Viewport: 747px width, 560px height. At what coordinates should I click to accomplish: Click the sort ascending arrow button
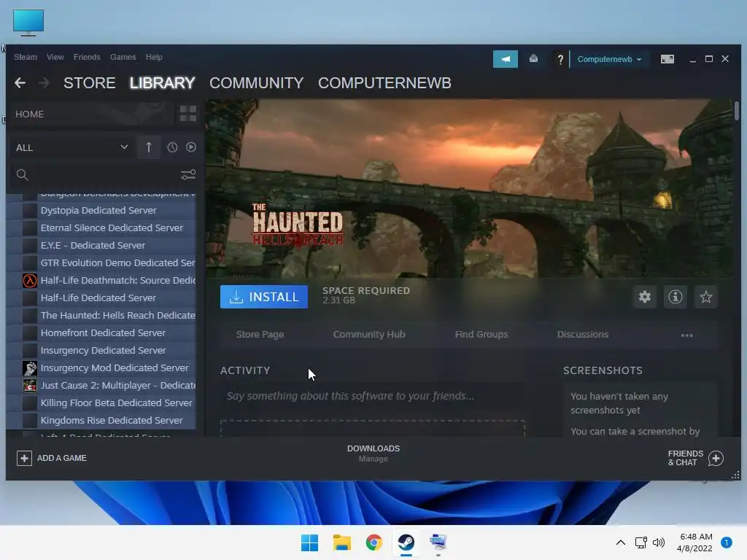pos(149,147)
